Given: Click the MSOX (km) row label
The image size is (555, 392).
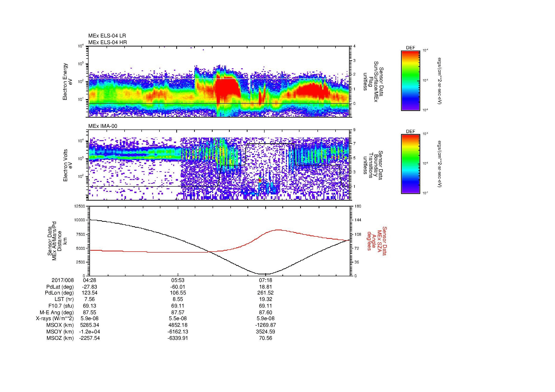Looking at the screenshot, I should pyautogui.click(x=60, y=325).
